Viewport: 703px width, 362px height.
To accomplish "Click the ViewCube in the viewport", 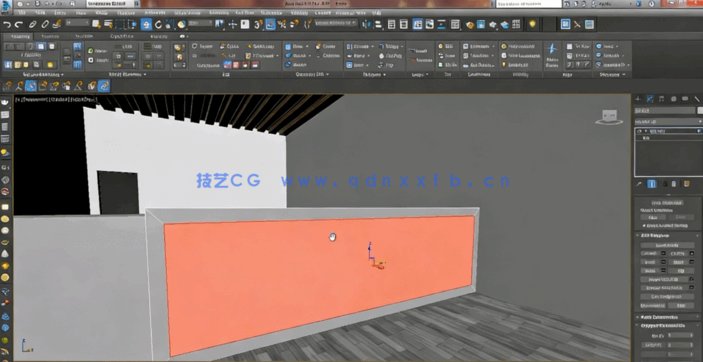I will pyautogui.click(x=609, y=117).
